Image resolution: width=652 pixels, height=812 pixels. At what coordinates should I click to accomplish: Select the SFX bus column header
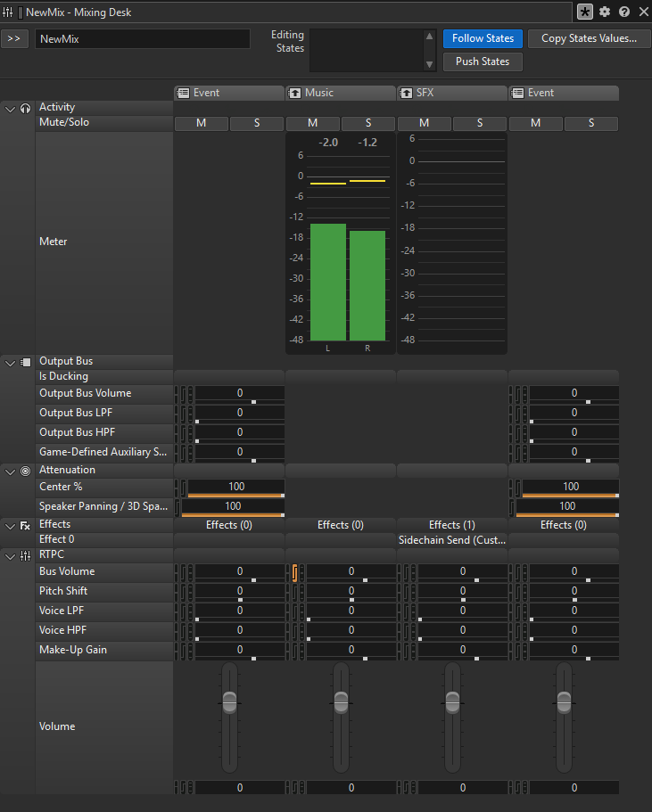[x=451, y=93]
